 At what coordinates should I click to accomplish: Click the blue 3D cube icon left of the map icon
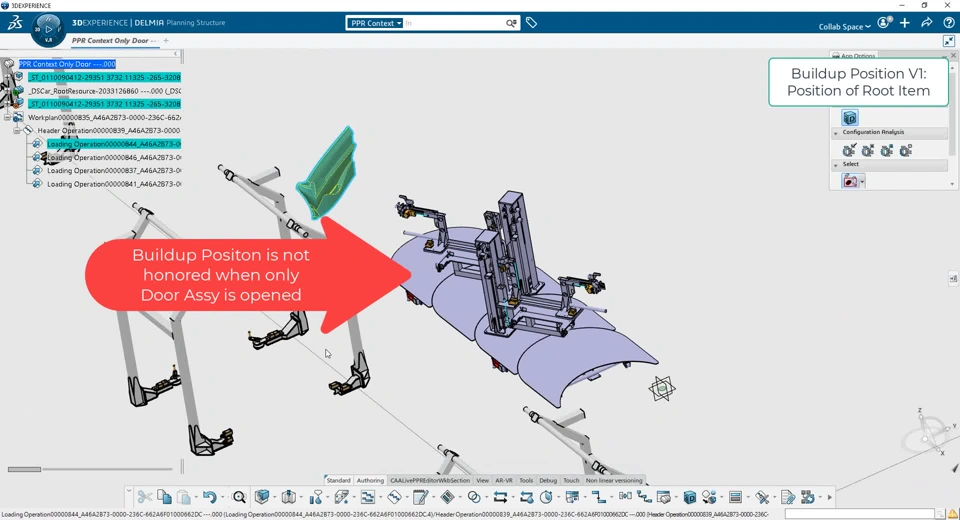tap(262, 497)
